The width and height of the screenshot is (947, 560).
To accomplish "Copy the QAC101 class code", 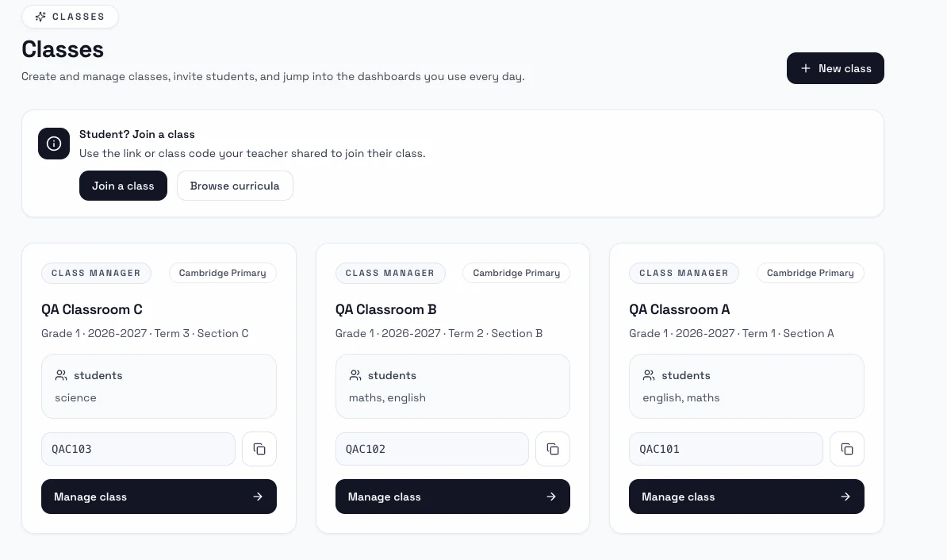I will click(x=847, y=449).
